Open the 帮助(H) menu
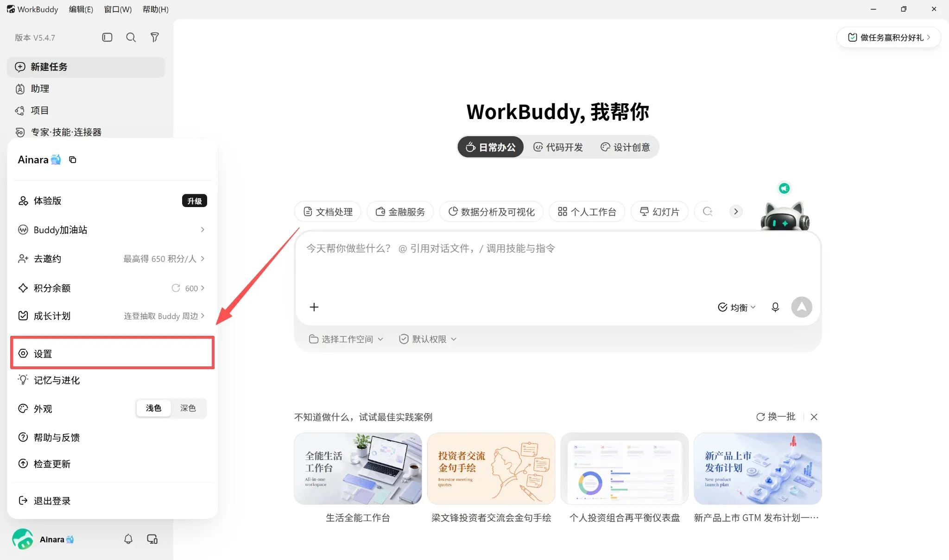949x560 pixels. (x=156, y=9)
